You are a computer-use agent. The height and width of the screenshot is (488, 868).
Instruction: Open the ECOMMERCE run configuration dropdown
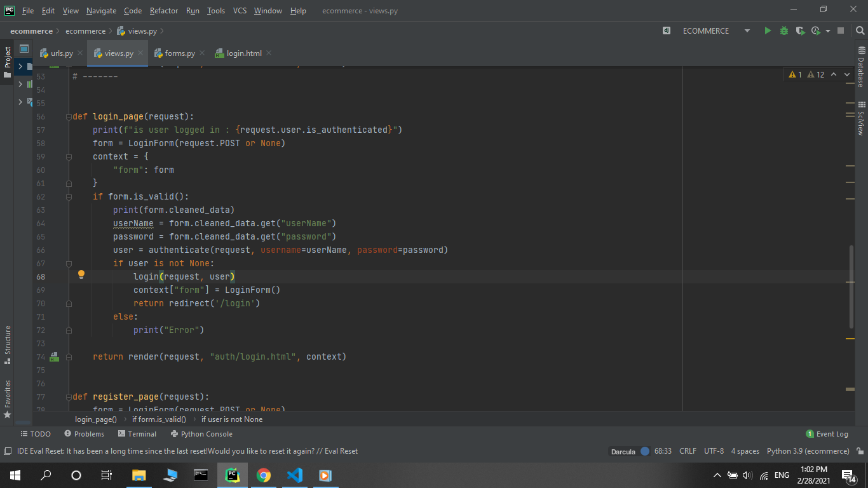pos(747,30)
